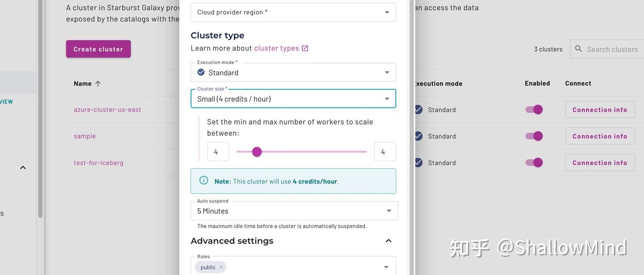Image resolution: width=644 pixels, height=275 pixels.
Task: Remove the public role chip
Action: coord(221,267)
